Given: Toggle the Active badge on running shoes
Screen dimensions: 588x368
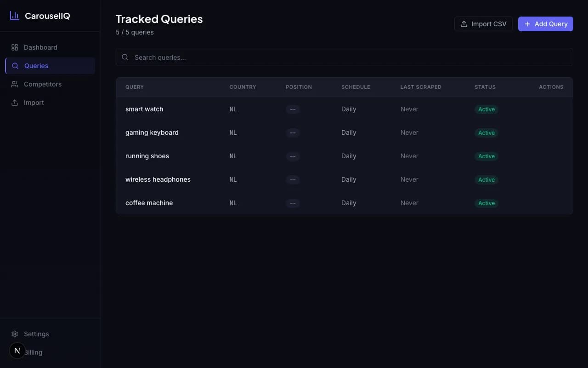Looking at the screenshot, I should [486, 156].
